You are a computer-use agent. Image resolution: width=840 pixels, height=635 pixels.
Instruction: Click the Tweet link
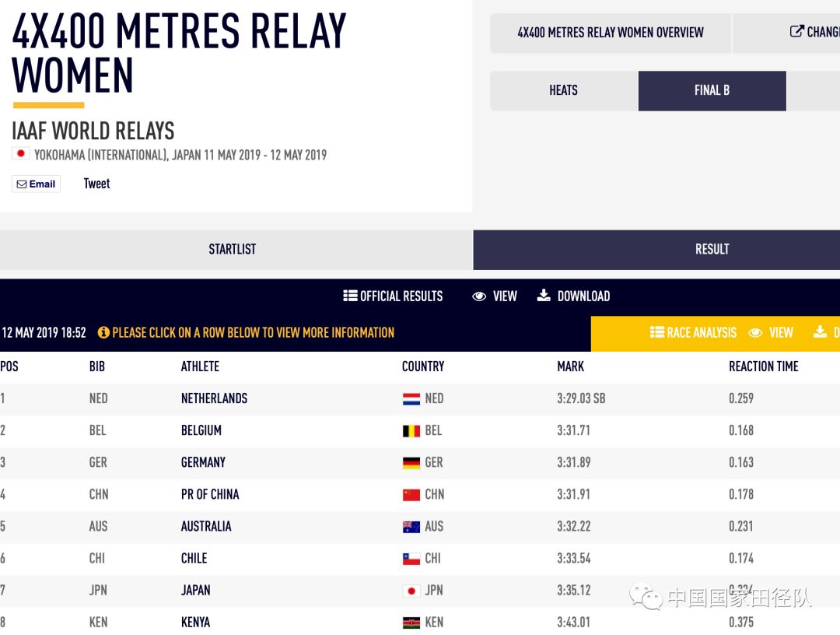97,184
